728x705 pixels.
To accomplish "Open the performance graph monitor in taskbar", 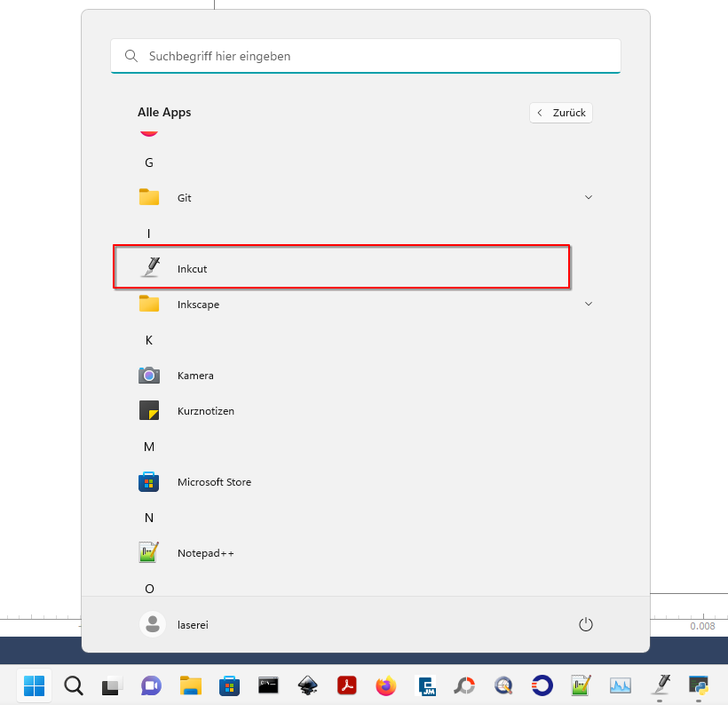I will [x=621, y=685].
